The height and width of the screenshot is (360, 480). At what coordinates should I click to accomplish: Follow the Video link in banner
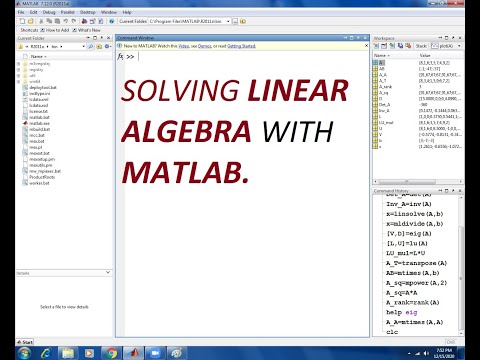coord(184,46)
